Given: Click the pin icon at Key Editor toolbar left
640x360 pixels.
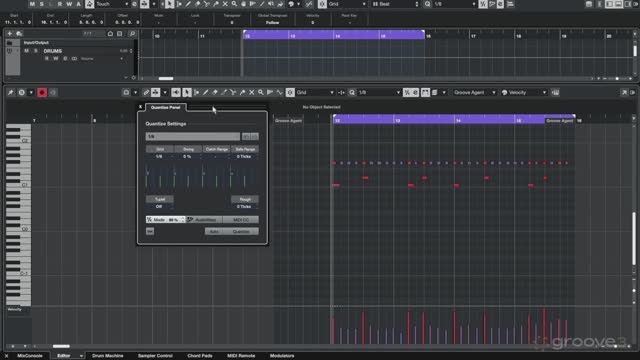Looking at the screenshot, I should pos(11,93).
